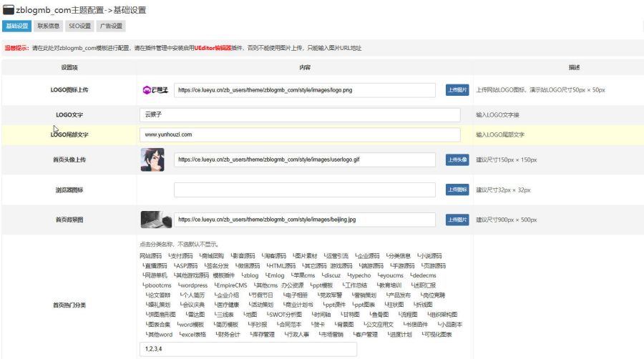Focus the userlogo.gif URL input field

[304, 159]
